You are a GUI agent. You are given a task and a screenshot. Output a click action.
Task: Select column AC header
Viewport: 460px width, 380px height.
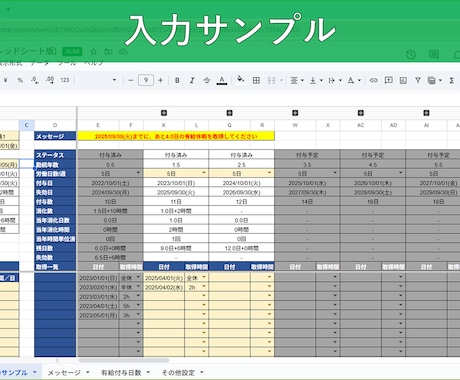point(361,125)
